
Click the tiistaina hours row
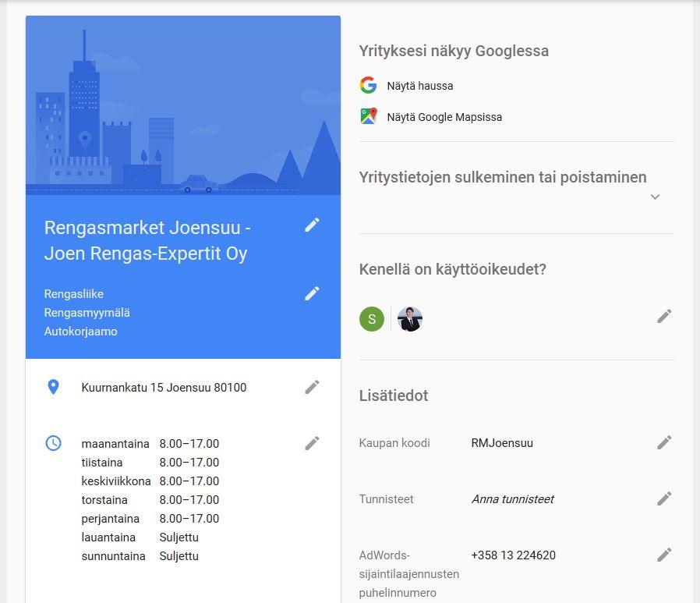point(150,463)
